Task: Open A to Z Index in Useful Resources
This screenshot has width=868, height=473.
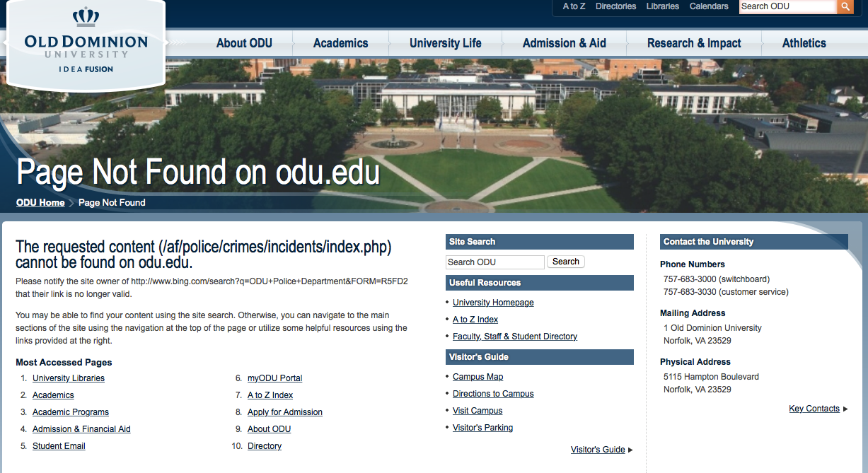Action: click(475, 320)
